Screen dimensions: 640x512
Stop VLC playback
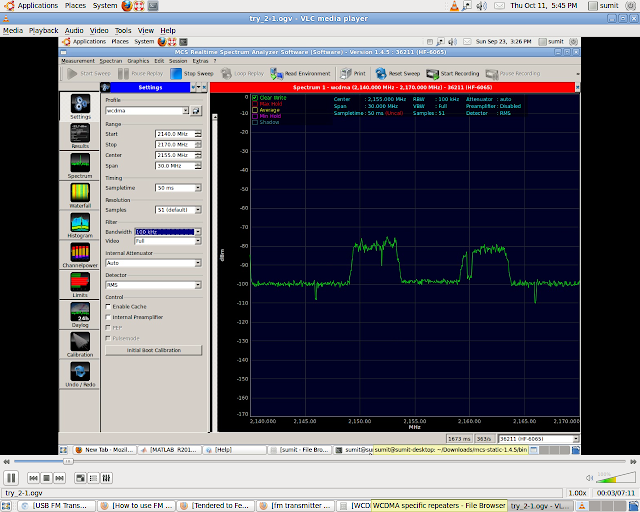[x=47, y=478]
